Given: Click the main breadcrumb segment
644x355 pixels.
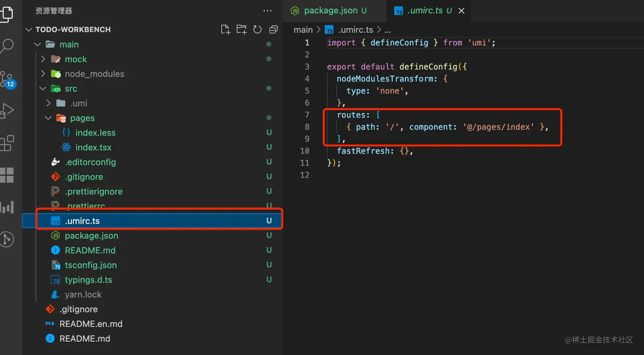Looking at the screenshot, I should (x=303, y=30).
